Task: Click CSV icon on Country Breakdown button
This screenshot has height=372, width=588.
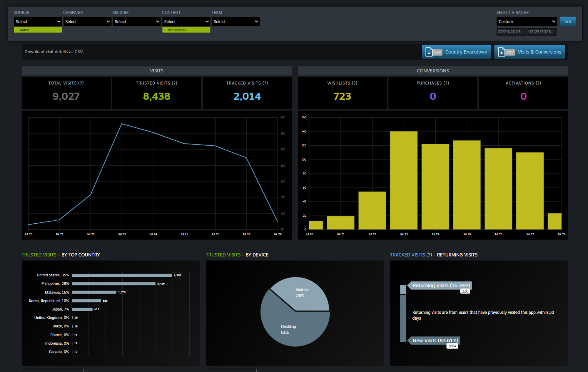Action: [434, 52]
